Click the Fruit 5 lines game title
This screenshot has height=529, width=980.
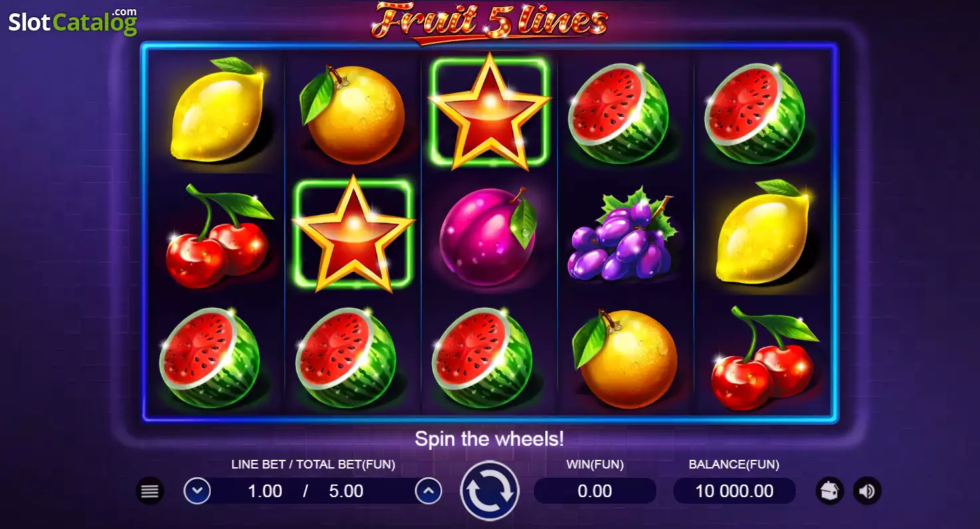point(490,21)
